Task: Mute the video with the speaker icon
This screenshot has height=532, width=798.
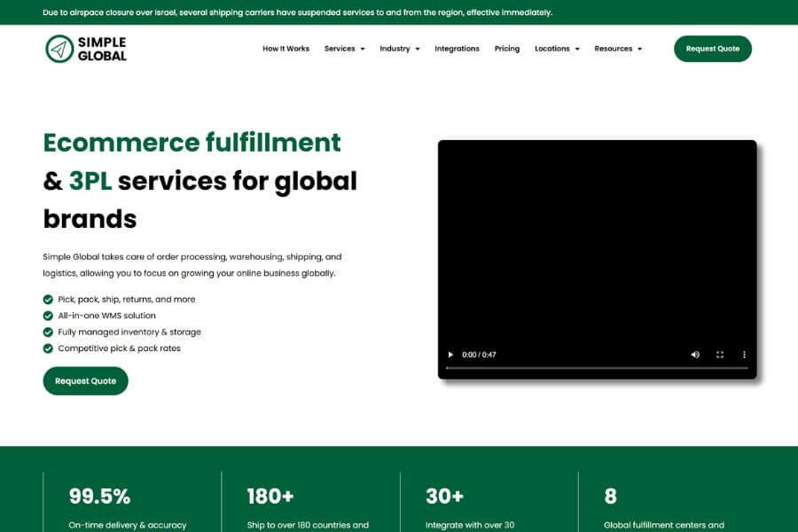Action: (x=695, y=355)
